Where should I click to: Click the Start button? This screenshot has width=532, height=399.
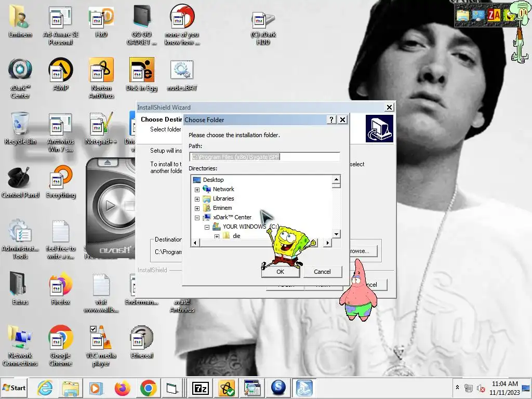click(x=14, y=388)
